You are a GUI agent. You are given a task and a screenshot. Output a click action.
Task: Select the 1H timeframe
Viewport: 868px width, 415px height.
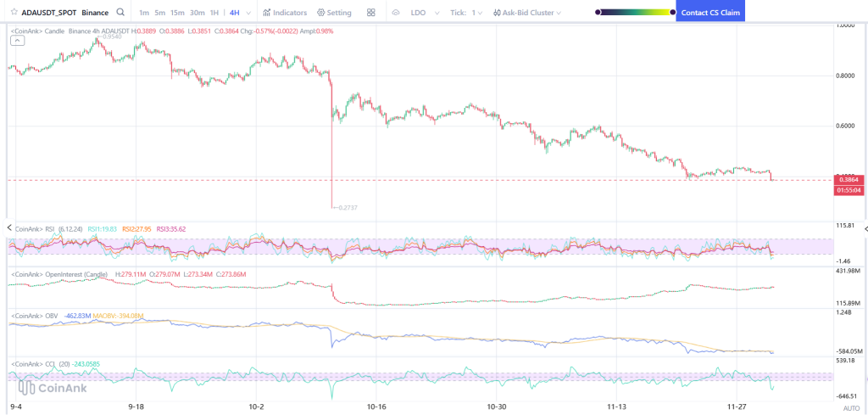215,13
